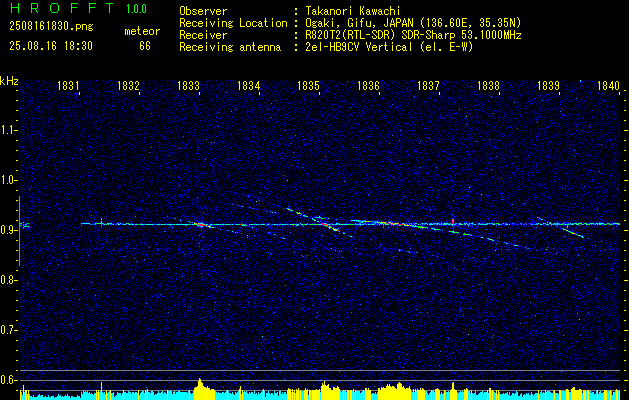Viewport: 629px width, 400px height.
Task: Click the 1836 time marker
Action: click(x=368, y=86)
